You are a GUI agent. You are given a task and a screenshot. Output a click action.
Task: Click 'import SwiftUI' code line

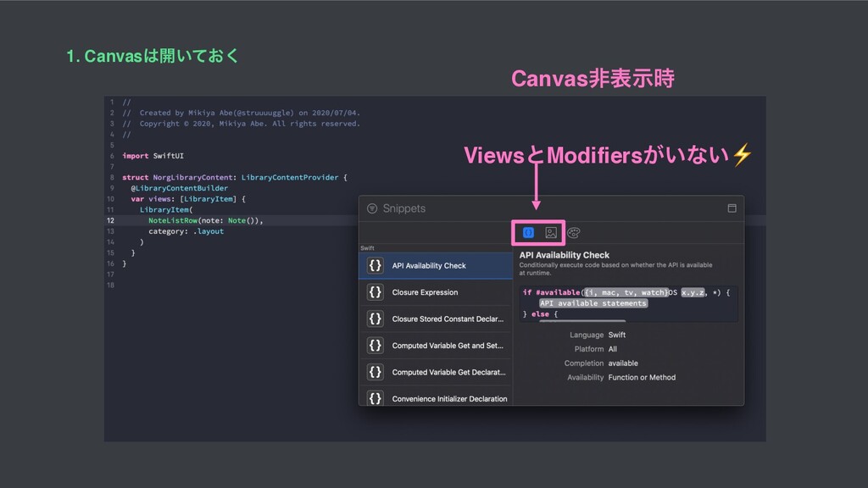click(153, 156)
